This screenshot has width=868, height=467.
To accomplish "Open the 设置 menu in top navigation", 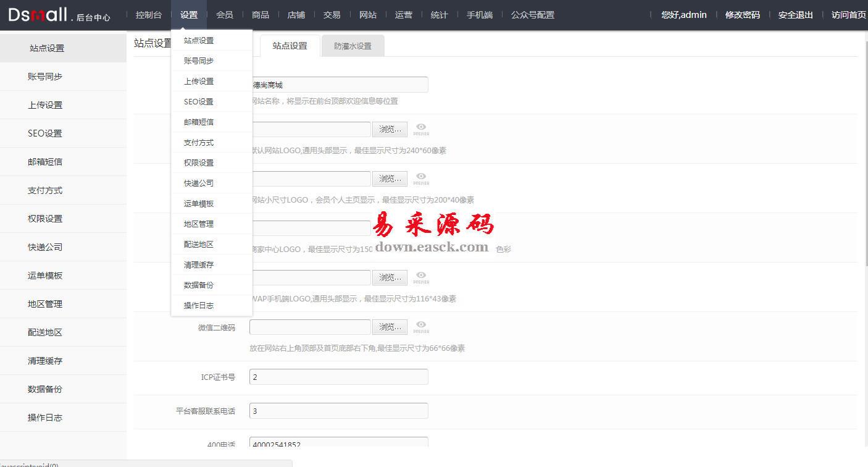I will coord(189,15).
